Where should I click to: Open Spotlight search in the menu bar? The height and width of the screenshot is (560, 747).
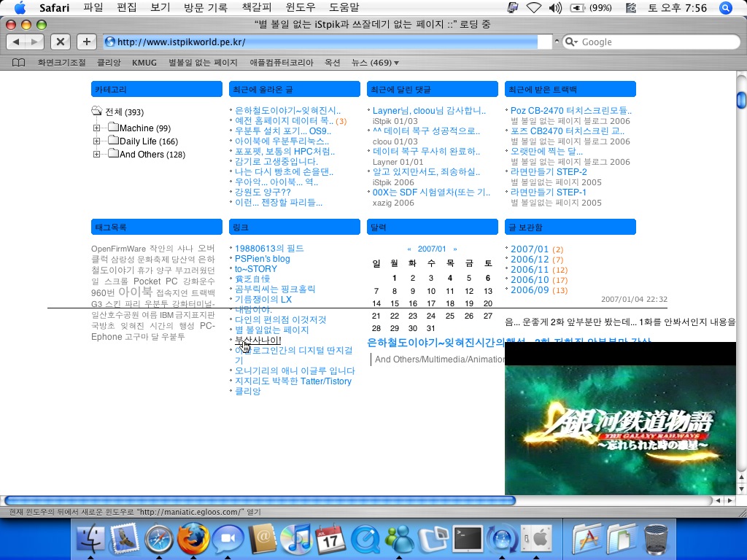pyautogui.click(x=725, y=8)
